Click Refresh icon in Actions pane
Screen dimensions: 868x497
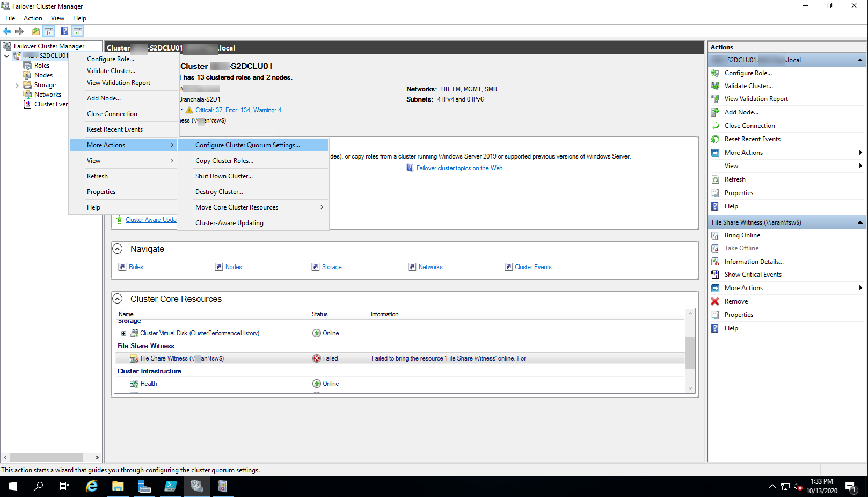coord(715,179)
